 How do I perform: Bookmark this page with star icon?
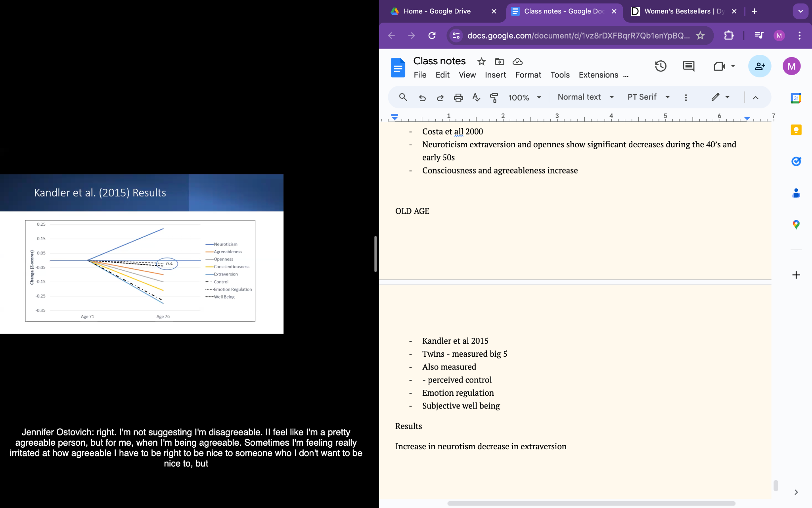coord(700,35)
